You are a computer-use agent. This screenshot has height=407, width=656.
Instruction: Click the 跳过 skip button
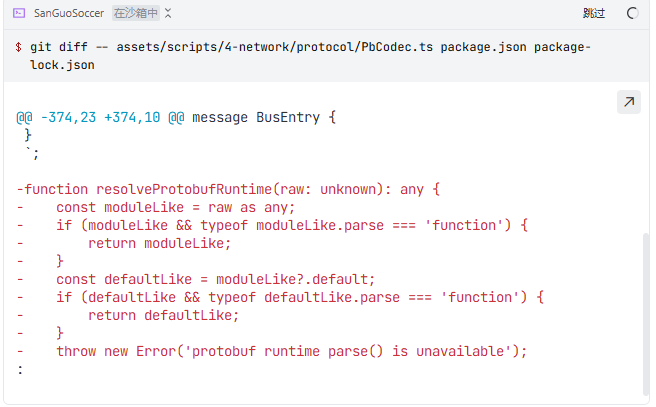594,13
